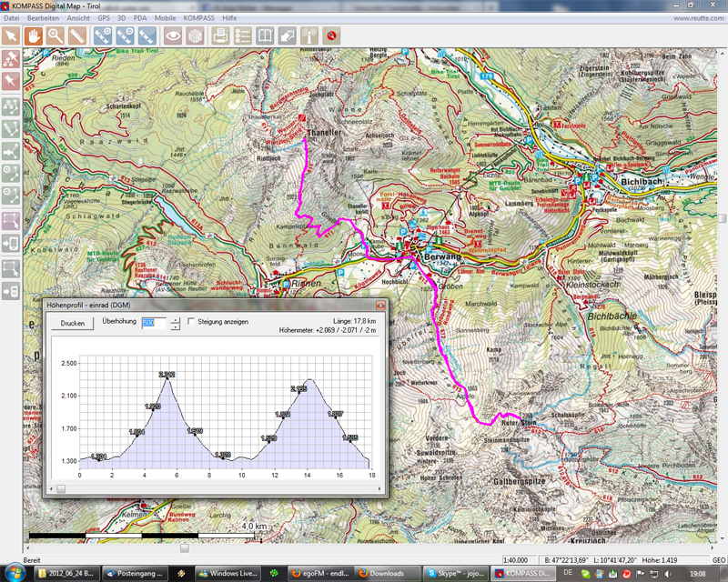
Task: Select the arrow pointer tool
Action: coord(11,35)
